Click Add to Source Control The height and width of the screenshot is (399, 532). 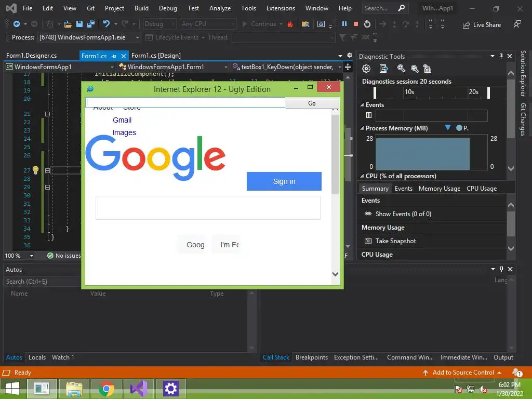click(x=462, y=373)
